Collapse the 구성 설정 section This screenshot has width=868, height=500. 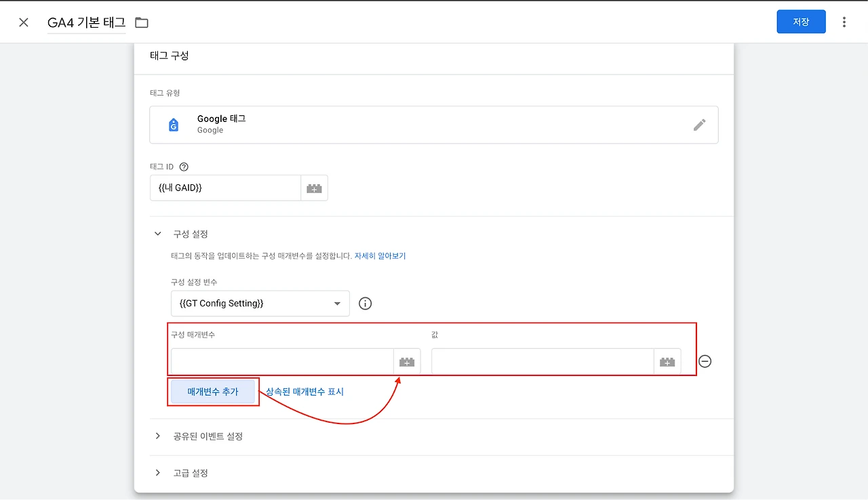(x=158, y=234)
